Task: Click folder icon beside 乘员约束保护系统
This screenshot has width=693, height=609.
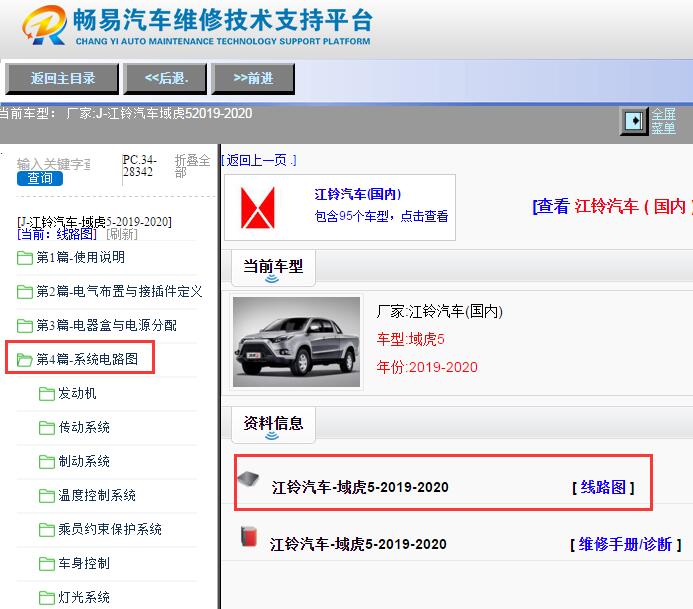Action: 47,530
